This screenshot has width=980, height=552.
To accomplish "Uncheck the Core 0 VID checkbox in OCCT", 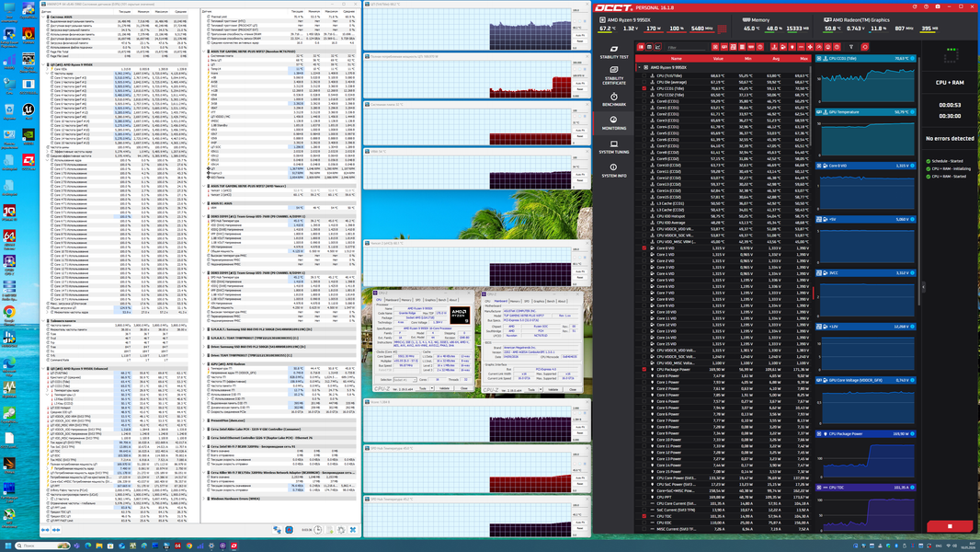I will (x=644, y=248).
